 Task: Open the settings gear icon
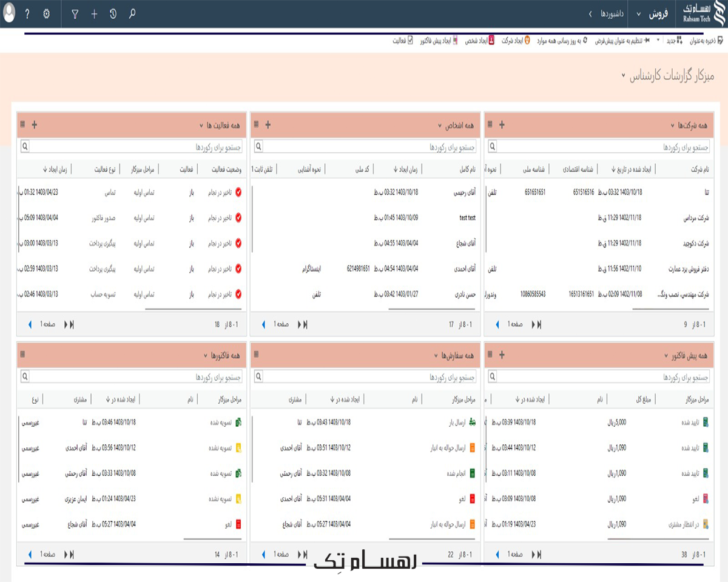(46, 13)
